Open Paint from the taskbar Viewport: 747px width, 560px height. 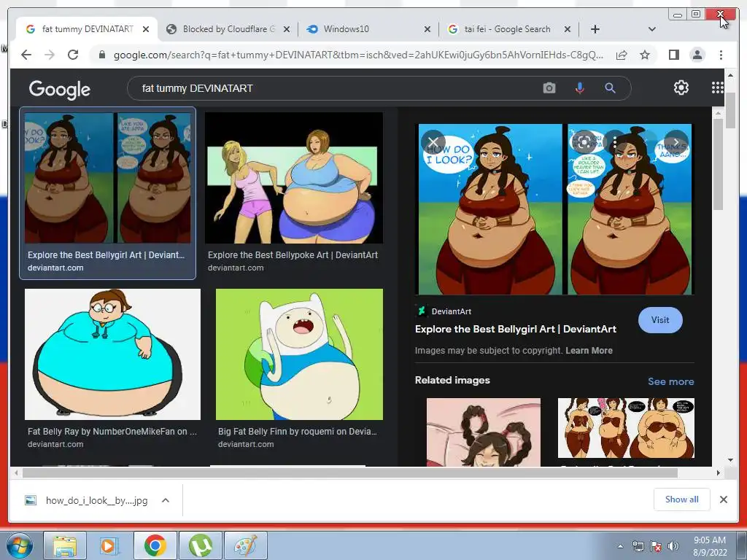tap(245, 546)
